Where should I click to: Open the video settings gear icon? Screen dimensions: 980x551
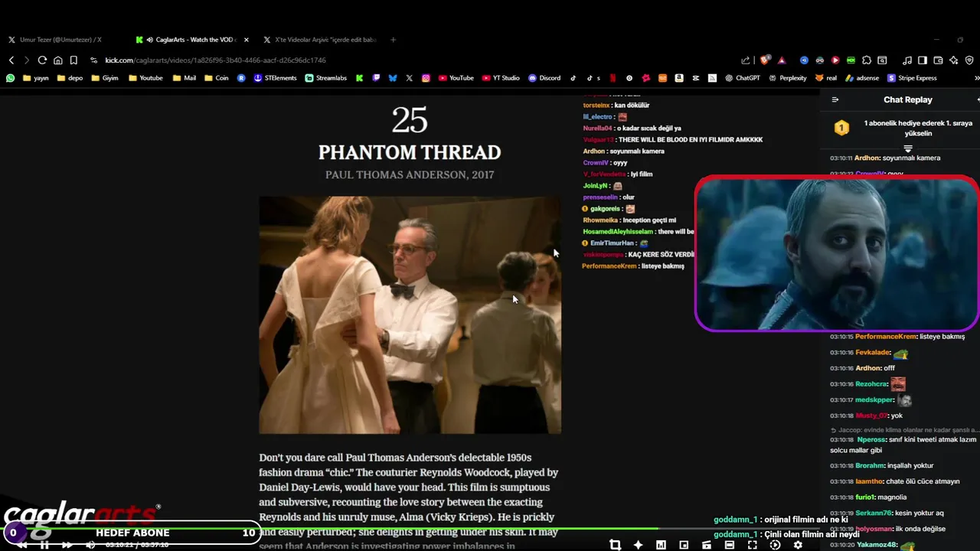pyautogui.click(x=798, y=545)
